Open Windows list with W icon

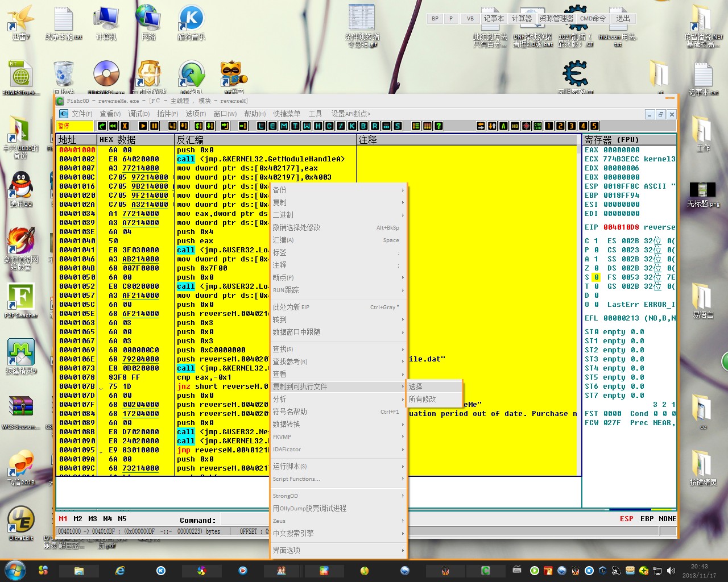pyautogui.click(x=307, y=126)
